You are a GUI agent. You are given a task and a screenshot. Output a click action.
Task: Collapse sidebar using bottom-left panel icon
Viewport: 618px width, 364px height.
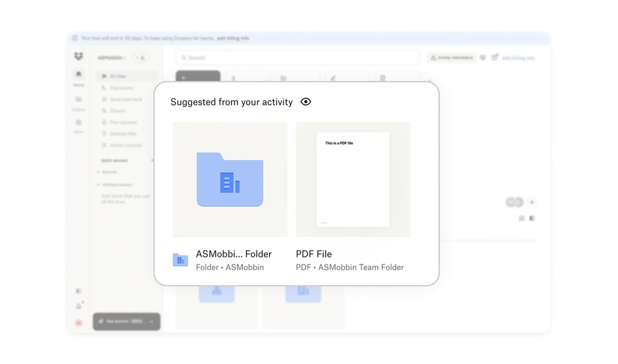tap(79, 291)
